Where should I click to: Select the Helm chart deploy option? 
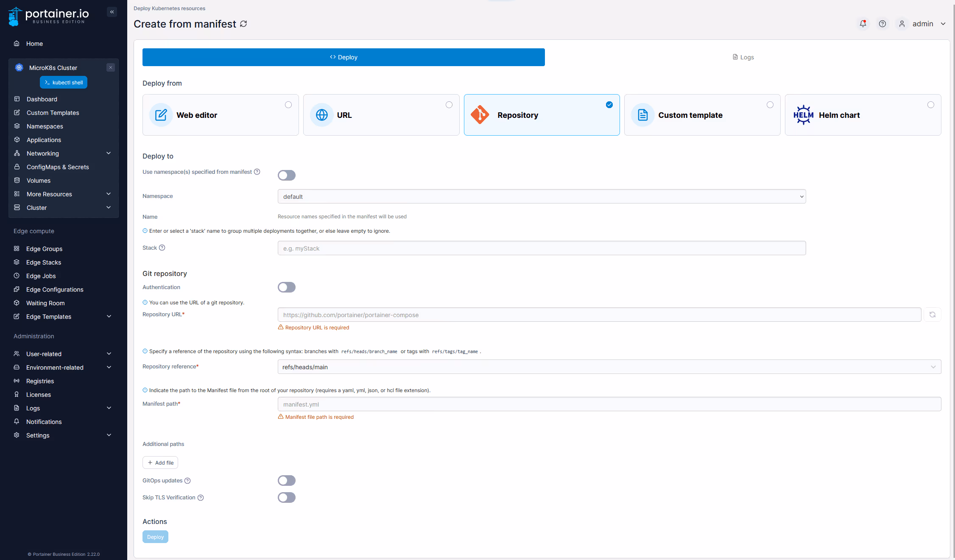click(x=863, y=115)
